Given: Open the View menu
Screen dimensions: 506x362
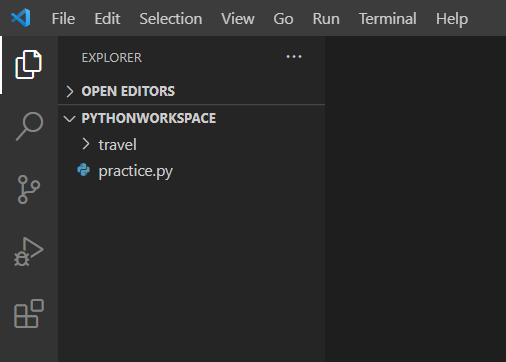Looking at the screenshot, I should pos(238,19).
